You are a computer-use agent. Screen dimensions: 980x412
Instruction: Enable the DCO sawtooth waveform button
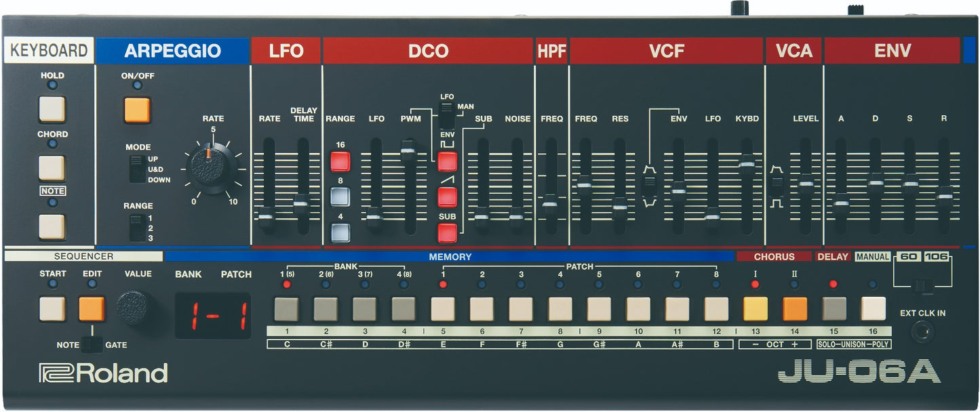pyautogui.click(x=447, y=197)
